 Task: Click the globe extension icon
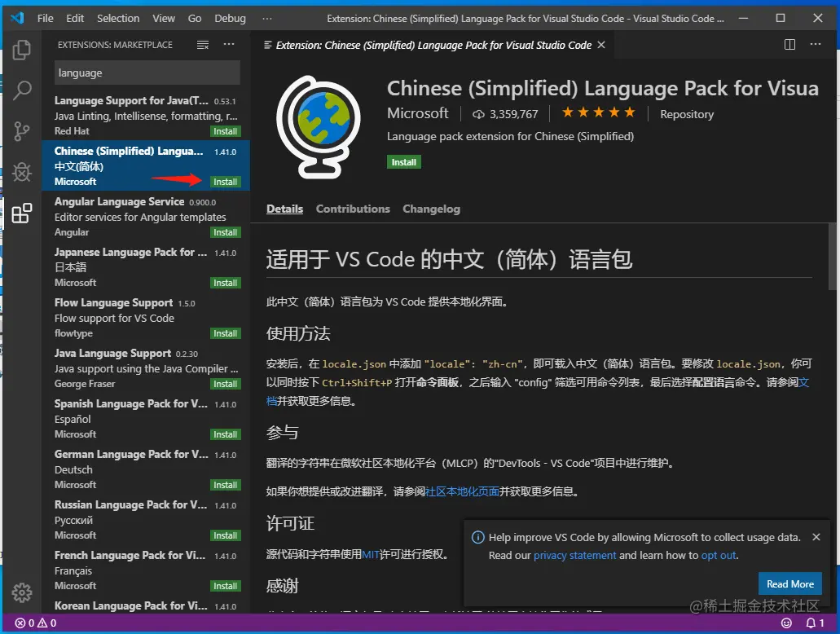tap(319, 127)
